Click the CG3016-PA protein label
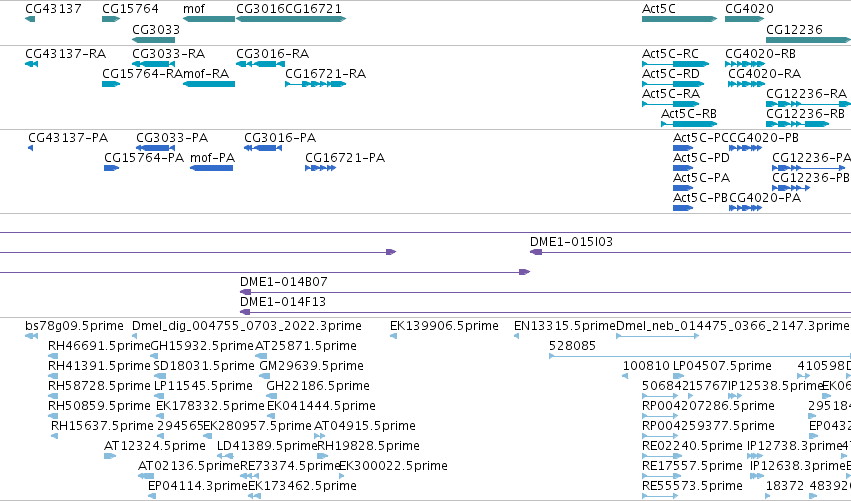The height and width of the screenshot is (501, 851). click(x=280, y=138)
